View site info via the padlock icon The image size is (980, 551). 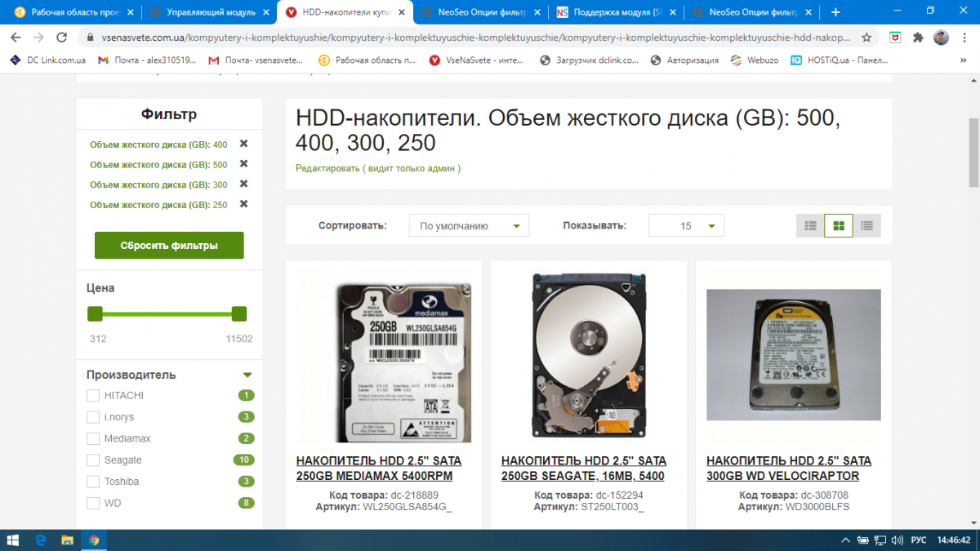click(x=89, y=38)
